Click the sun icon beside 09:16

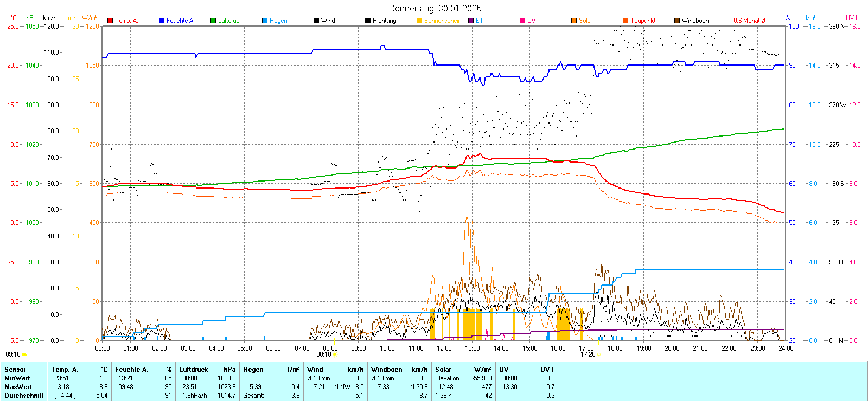click(x=24, y=354)
